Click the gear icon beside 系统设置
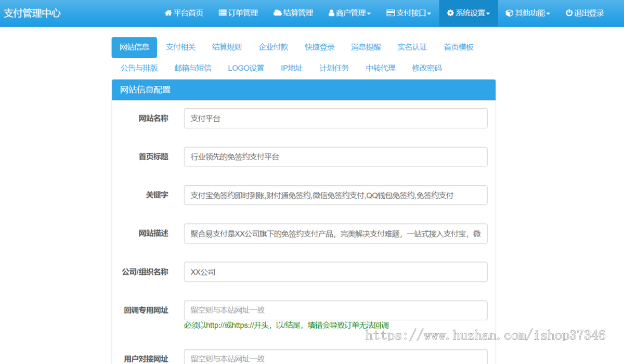Image resolution: width=624 pixels, height=364 pixels. pos(450,13)
